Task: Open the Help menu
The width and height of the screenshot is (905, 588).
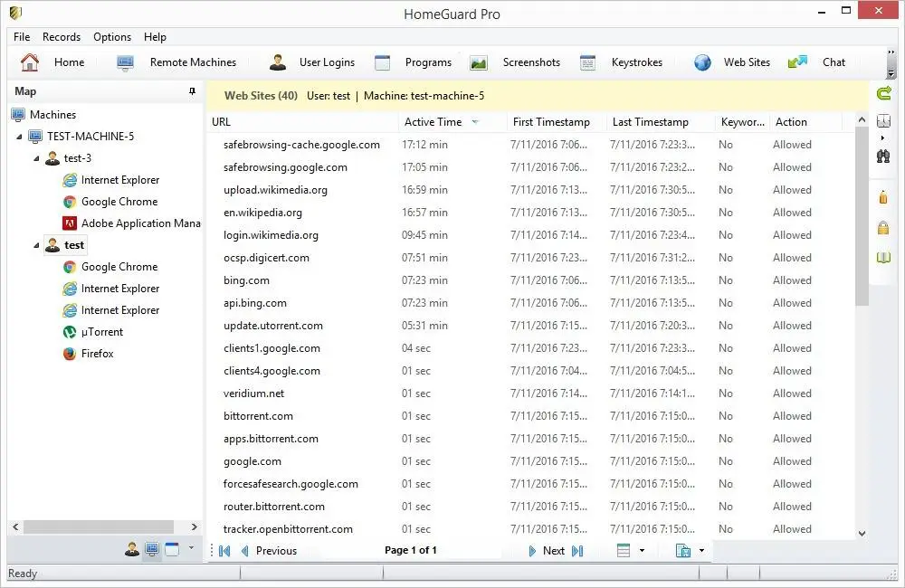Action: (155, 37)
